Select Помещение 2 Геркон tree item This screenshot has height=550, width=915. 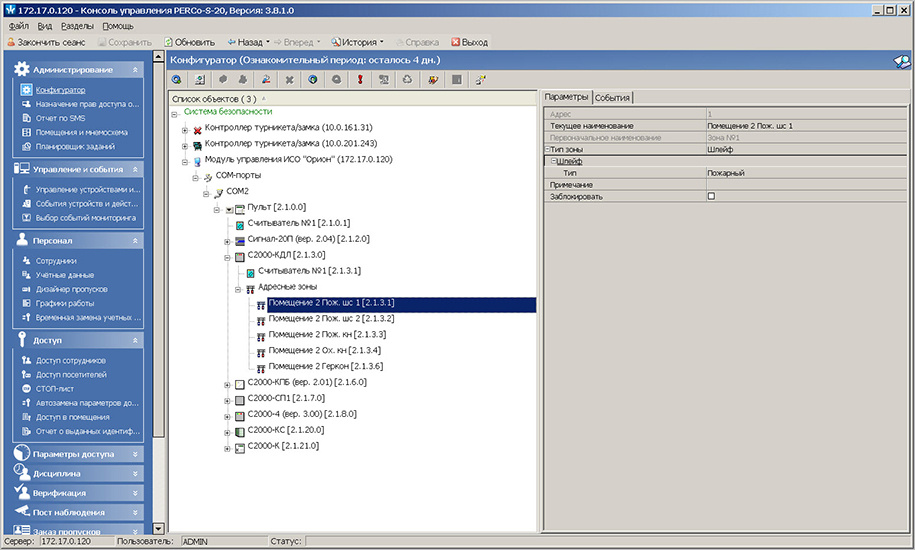tap(325, 367)
